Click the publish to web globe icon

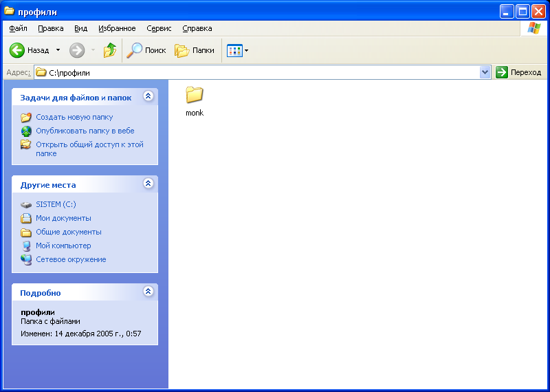pyautogui.click(x=26, y=131)
